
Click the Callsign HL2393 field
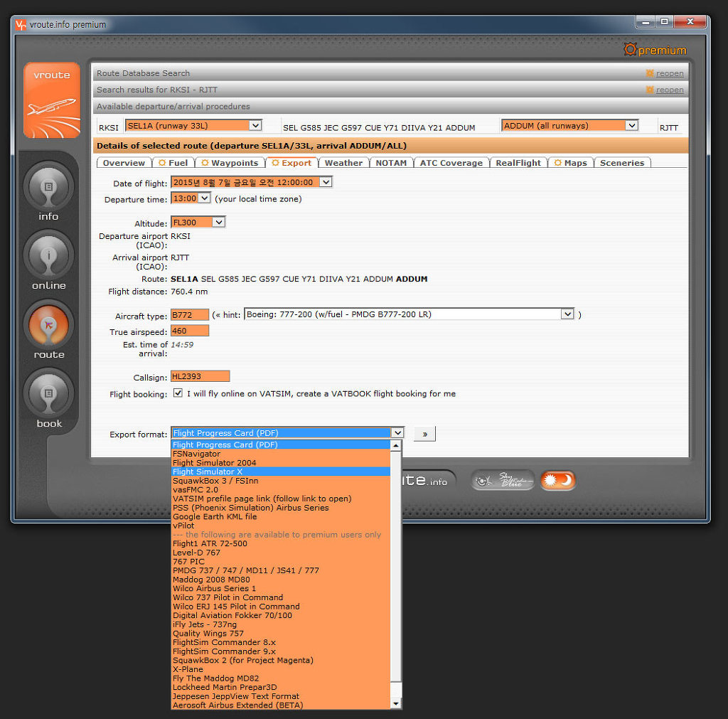pyautogui.click(x=200, y=376)
